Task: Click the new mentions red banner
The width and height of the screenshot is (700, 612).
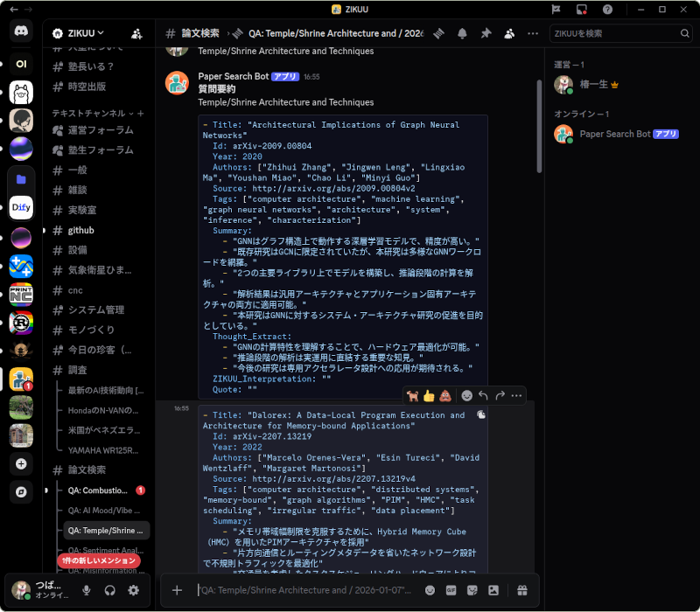Action: coord(99,560)
